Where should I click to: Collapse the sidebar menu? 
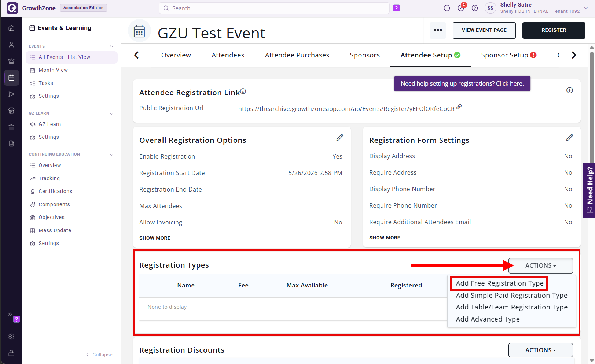click(x=99, y=354)
